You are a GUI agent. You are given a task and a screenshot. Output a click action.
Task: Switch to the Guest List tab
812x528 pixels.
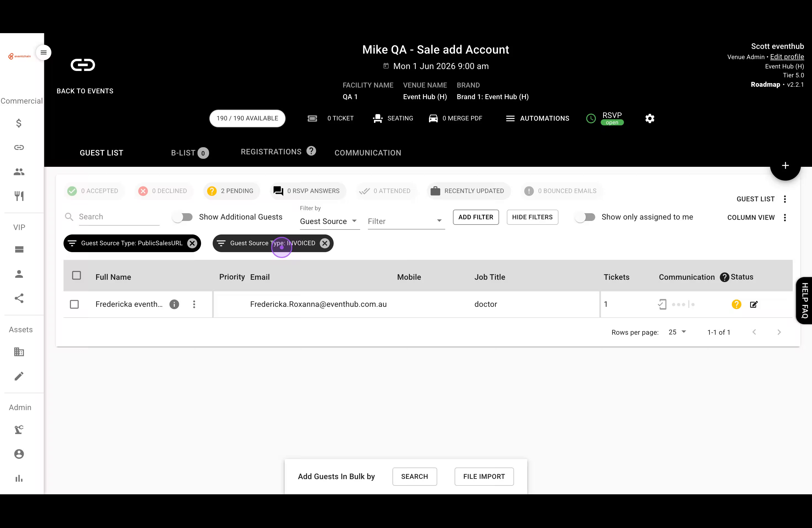click(x=102, y=153)
